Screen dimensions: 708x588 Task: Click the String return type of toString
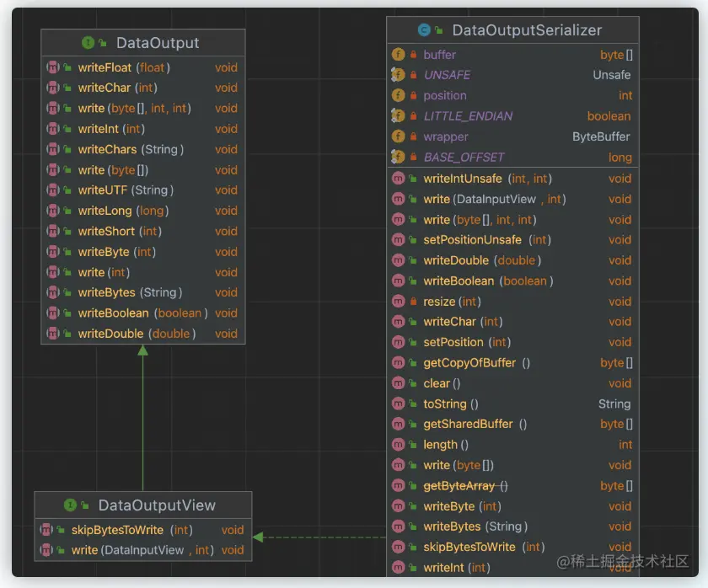(x=614, y=404)
